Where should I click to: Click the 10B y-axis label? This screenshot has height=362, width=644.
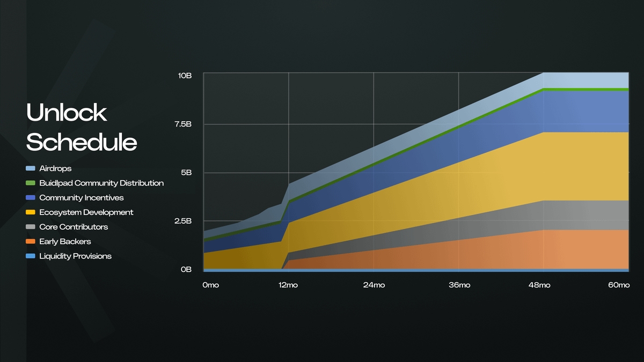tap(185, 76)
